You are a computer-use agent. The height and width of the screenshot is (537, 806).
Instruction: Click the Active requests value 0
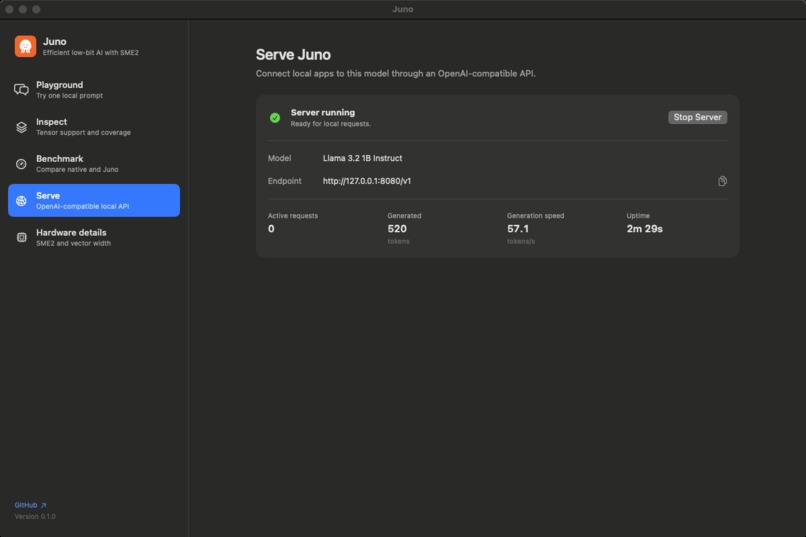tap(271, 229)
